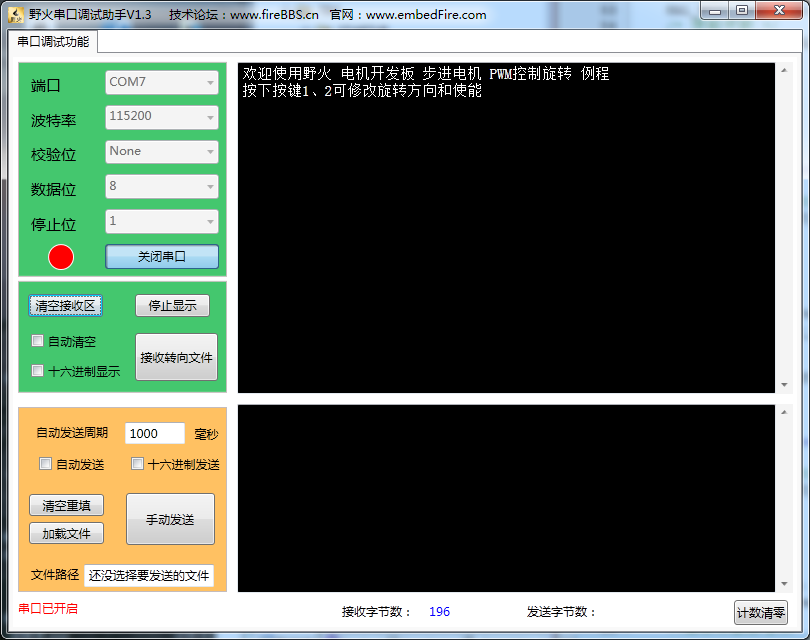Click the 串口已开启 status text
810x640 pixels.
click(48, 608)
